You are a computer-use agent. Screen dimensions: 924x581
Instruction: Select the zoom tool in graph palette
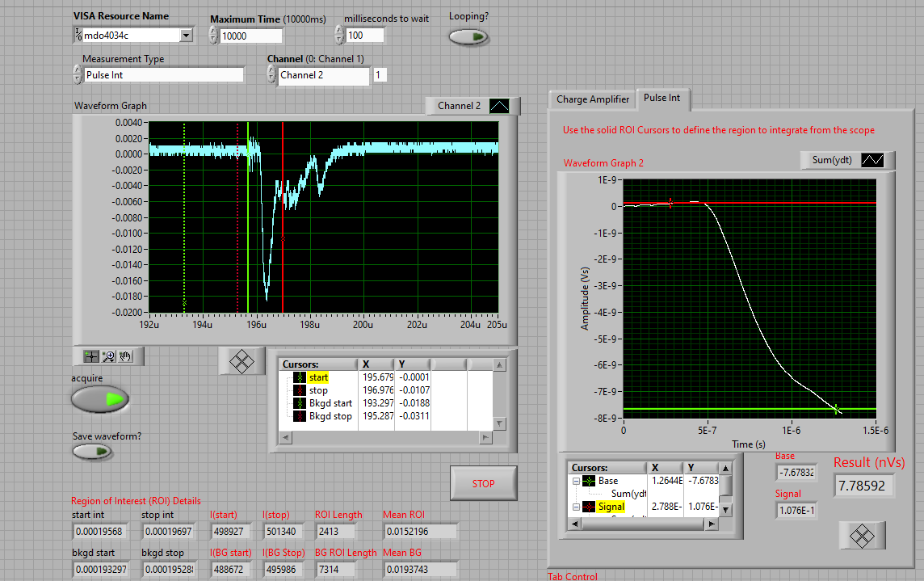pos(108,356)
